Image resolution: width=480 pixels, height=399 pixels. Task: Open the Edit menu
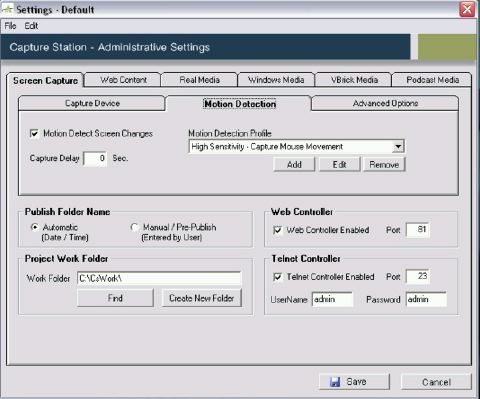click(x=31, y=26)
